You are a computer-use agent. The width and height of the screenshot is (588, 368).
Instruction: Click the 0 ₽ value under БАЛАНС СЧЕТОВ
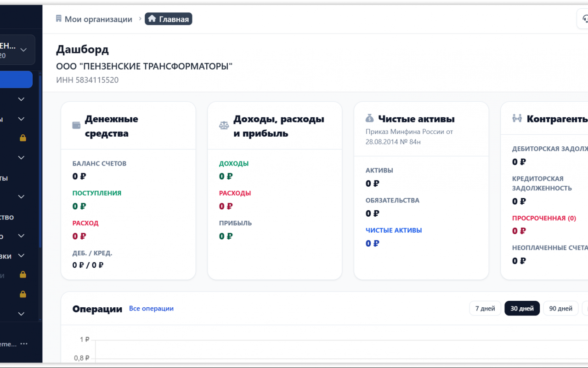point(79,176)
